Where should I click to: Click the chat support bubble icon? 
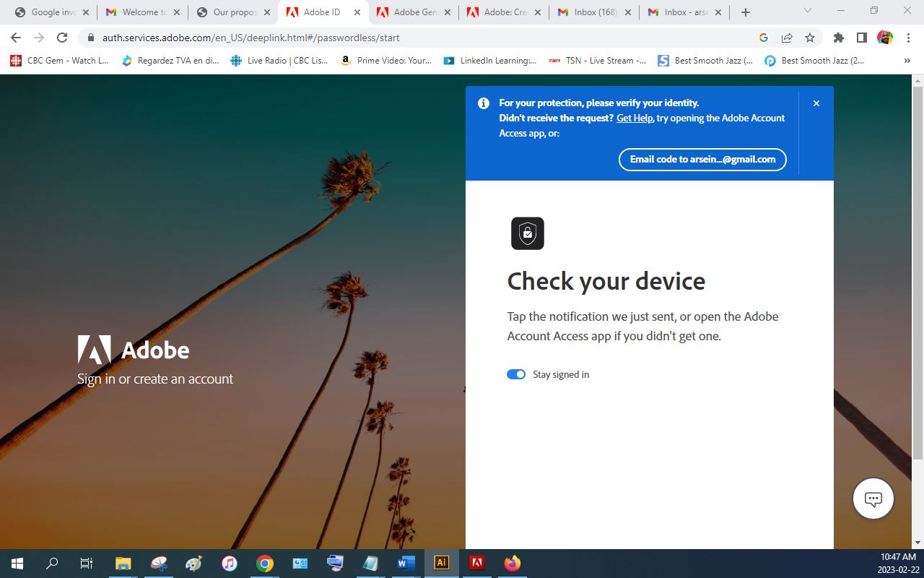[873, 499]
